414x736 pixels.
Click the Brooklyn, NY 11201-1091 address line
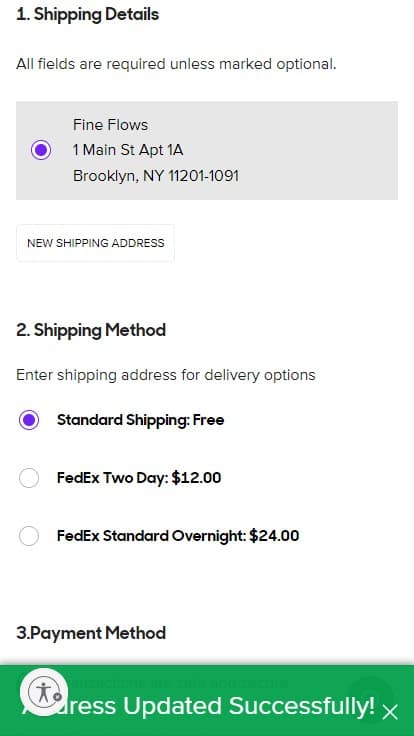click(156, 176)
